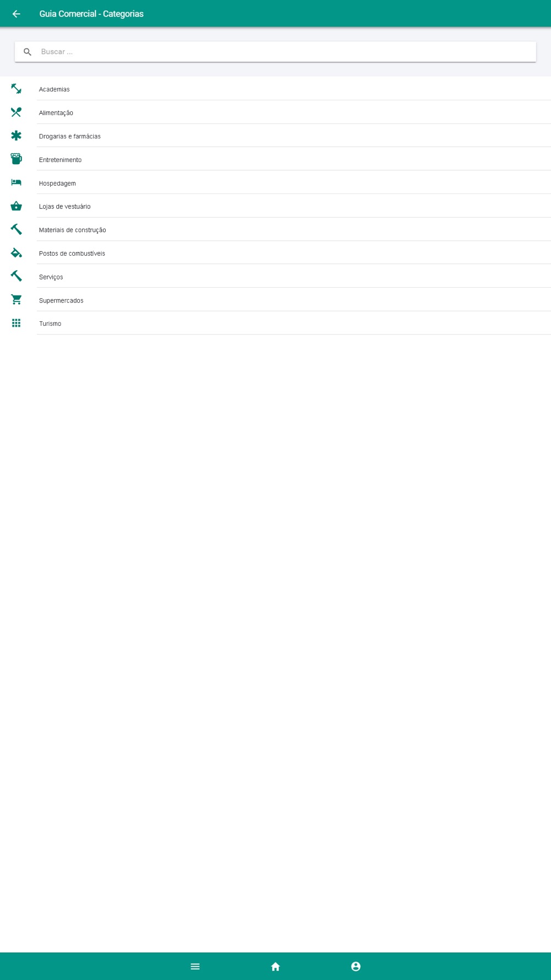Select Drogarias e farmácias category
Viewport: 551px width, 980px height.
[x=275, y=136]
